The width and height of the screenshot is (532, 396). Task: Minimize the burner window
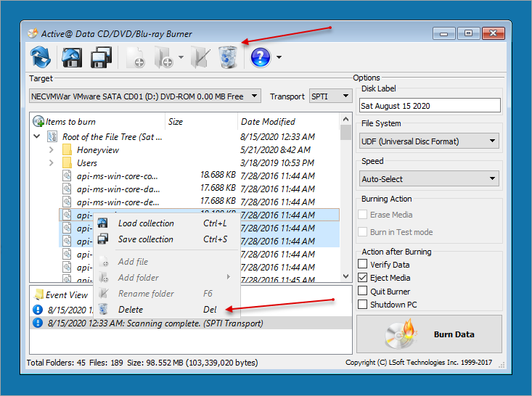(x=443, y=33)
